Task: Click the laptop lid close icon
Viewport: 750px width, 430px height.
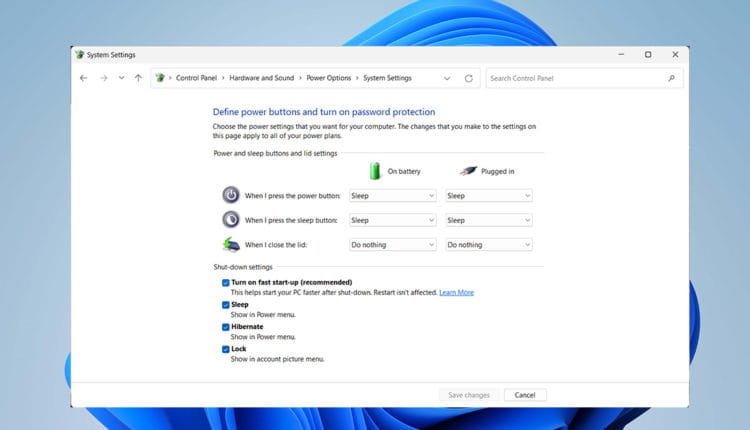Action: pyautogui.click(x=231, y=244)
